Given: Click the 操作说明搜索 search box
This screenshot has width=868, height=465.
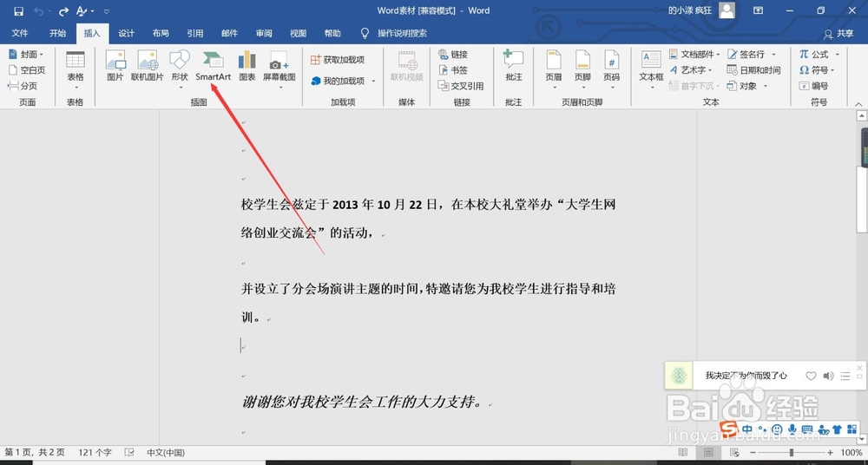Looking at the screenshot, I should (402, 33).
